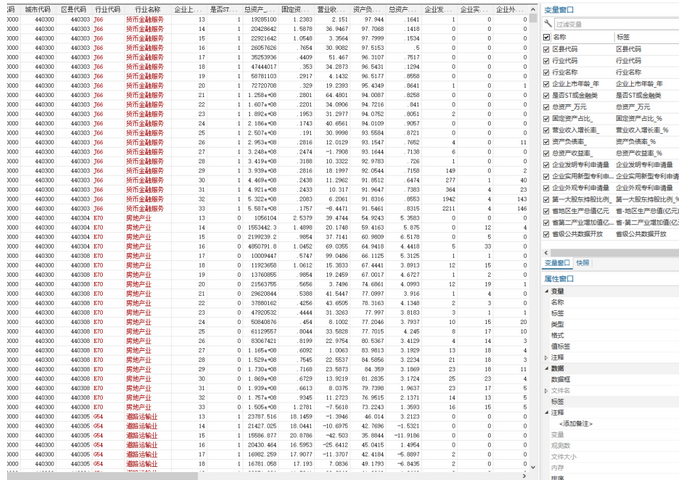
Task: Select the cell with value 19285100
Action: 260,19
